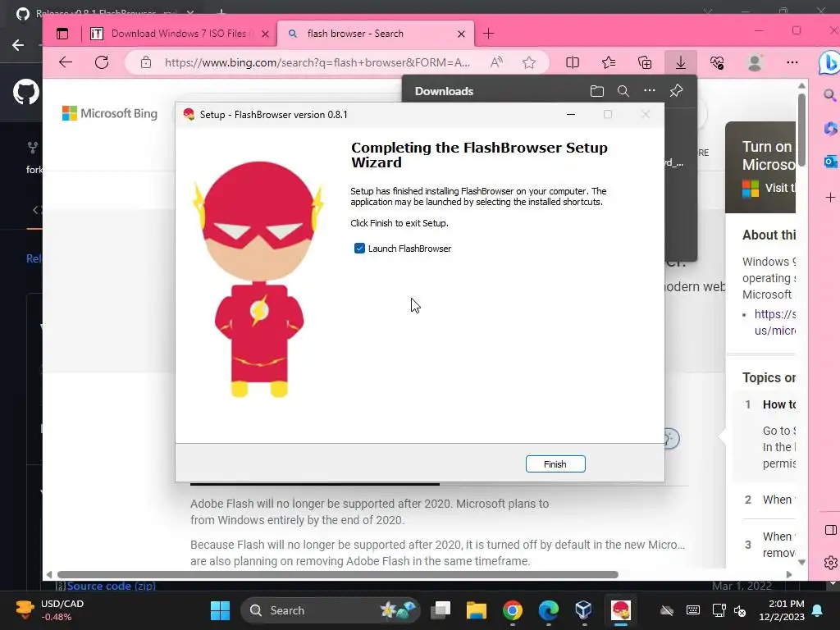Click the Finish button in setup wizard
Viewport: 840px width, 630px height.
[555, 464]
